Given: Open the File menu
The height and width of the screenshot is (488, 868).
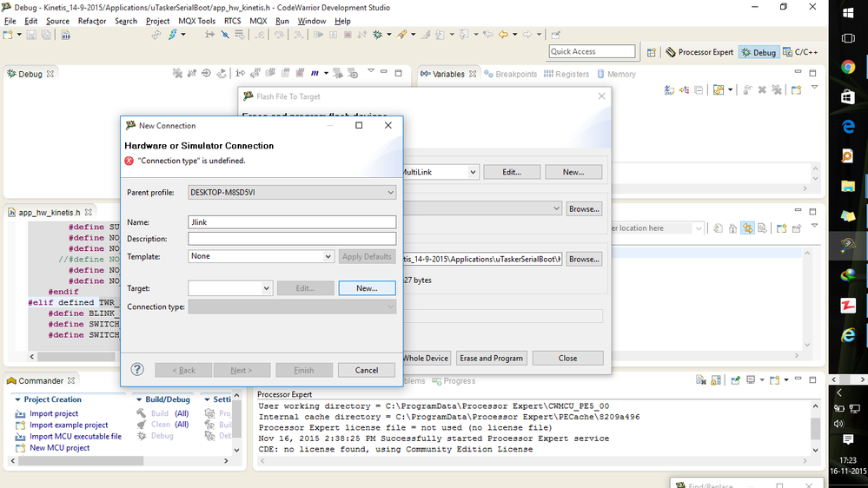Looking at the screenshot, I should pyautogui.click(x=10, y=21).
